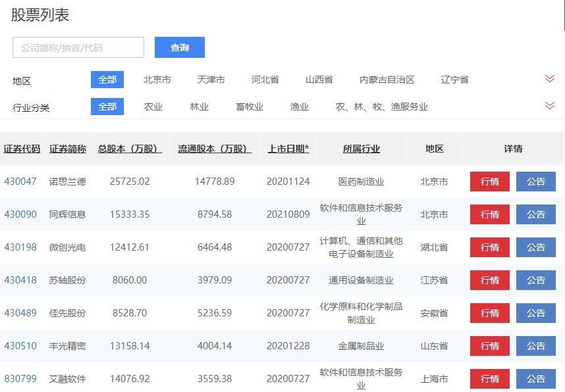The image size is (565, 392).
Task: Click the 公司简称/拼音/代码 search field
Action: 78,47
